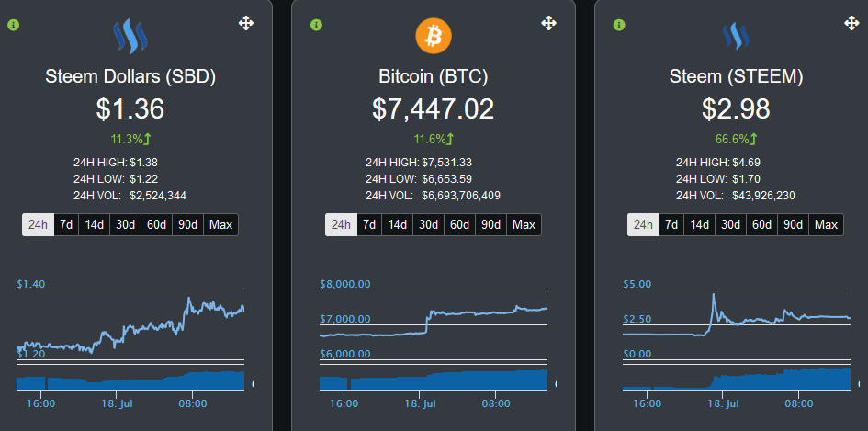This screenshot has width=868, height=431.
Task: Click the orange Bitcoin logo icon
Action: (x=434, y=36)
